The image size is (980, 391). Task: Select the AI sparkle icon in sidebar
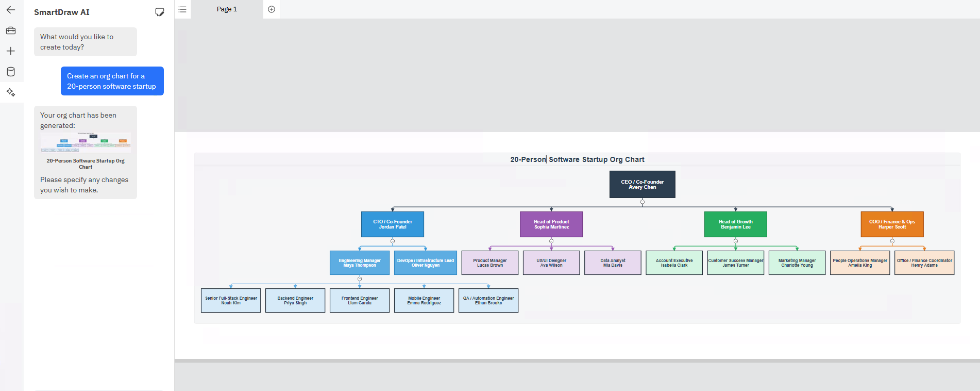[11, 92]
